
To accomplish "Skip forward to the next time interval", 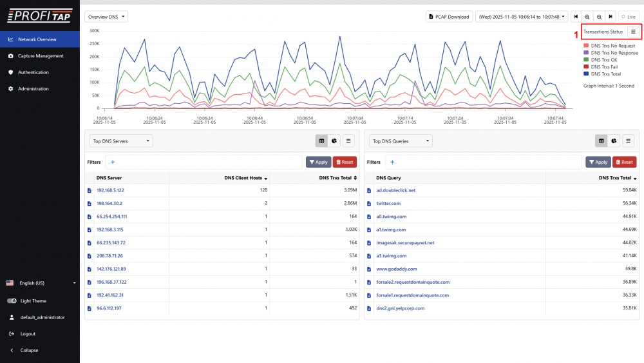I will [x=611, y=17].
